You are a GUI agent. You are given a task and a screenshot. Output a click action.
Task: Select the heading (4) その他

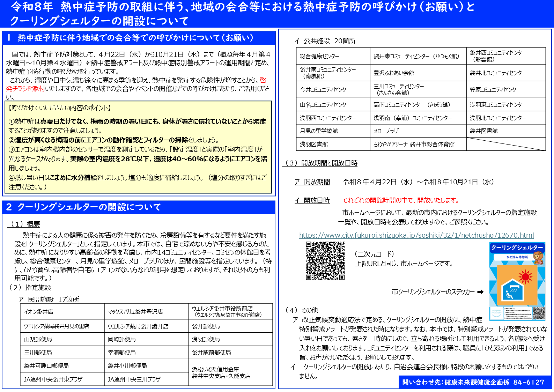click(x=301, y=310)
